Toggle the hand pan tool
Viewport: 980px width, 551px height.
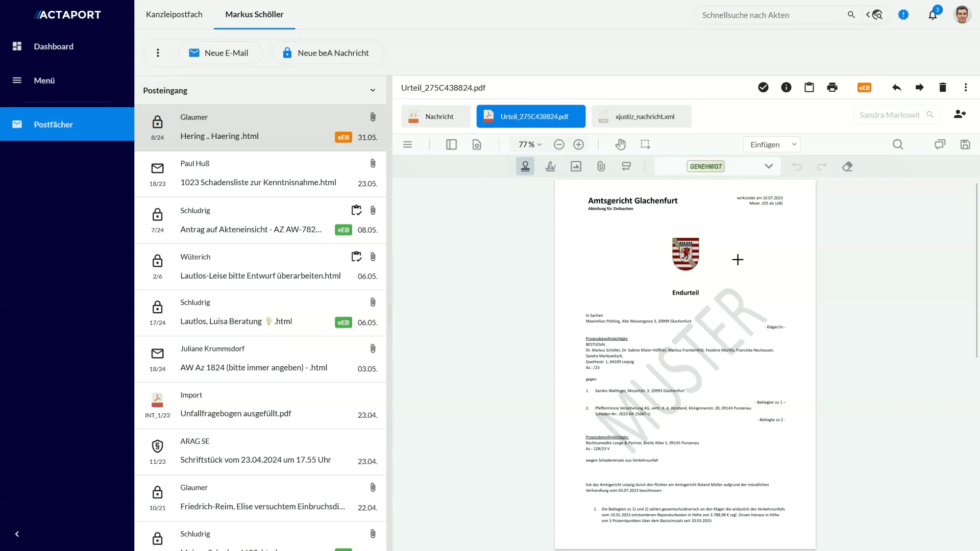pyautogui.click(x=620, y=145)
